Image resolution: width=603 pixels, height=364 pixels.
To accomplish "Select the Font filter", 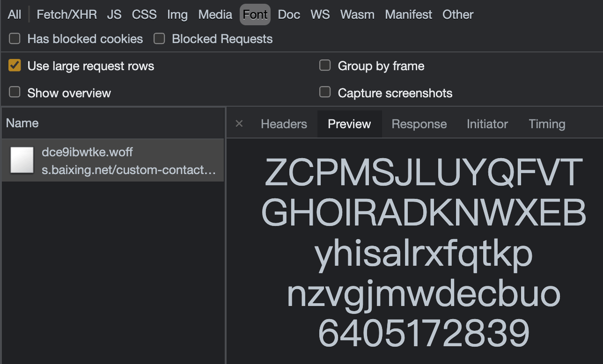I will point(255,15).
